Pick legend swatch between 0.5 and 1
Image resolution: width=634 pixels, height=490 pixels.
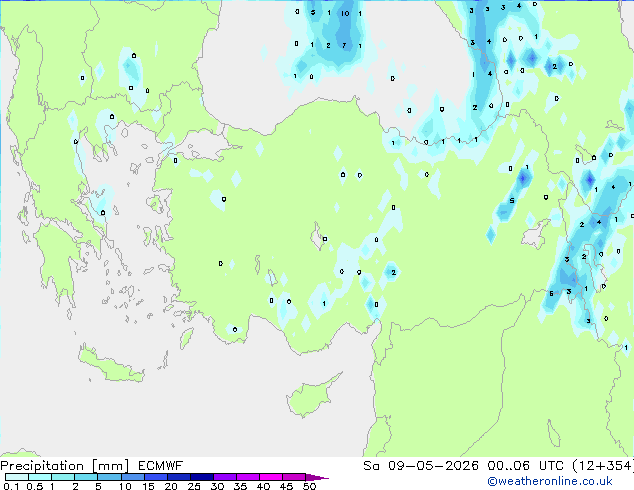40,477
